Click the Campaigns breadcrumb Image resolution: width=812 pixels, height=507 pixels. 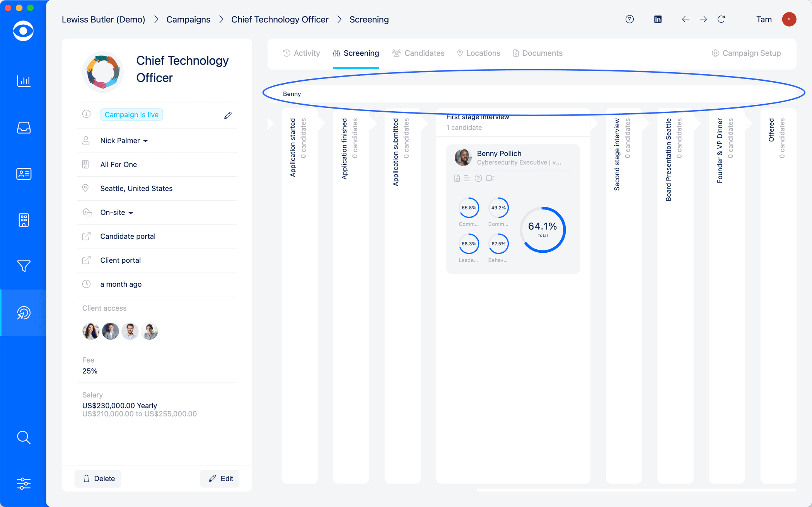[x=188, y=19]
